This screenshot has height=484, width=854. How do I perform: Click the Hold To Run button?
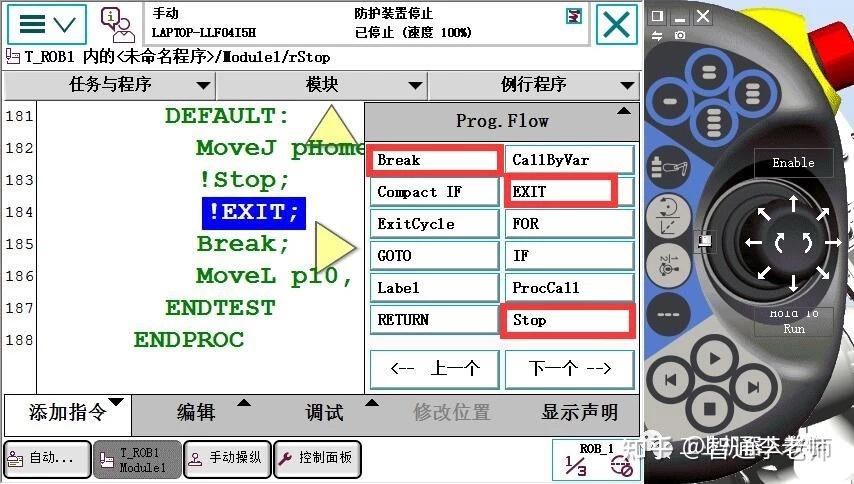point(794,321)
